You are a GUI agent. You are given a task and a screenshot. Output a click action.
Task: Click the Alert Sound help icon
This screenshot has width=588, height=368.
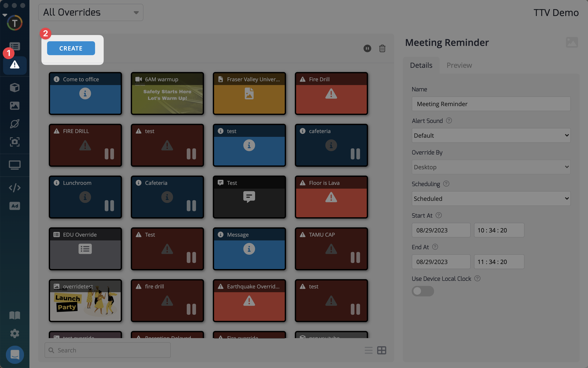449,120
